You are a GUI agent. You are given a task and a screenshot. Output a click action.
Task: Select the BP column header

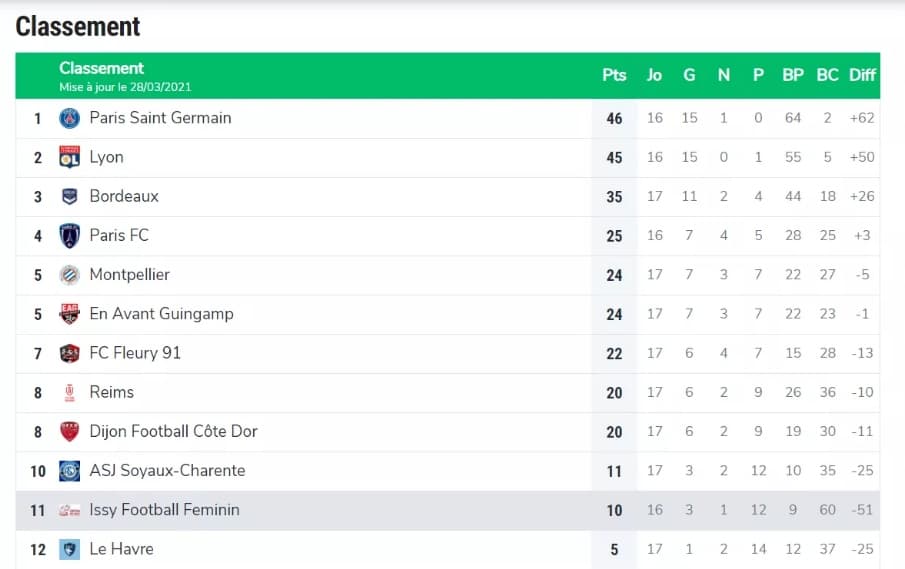point(792,75)
